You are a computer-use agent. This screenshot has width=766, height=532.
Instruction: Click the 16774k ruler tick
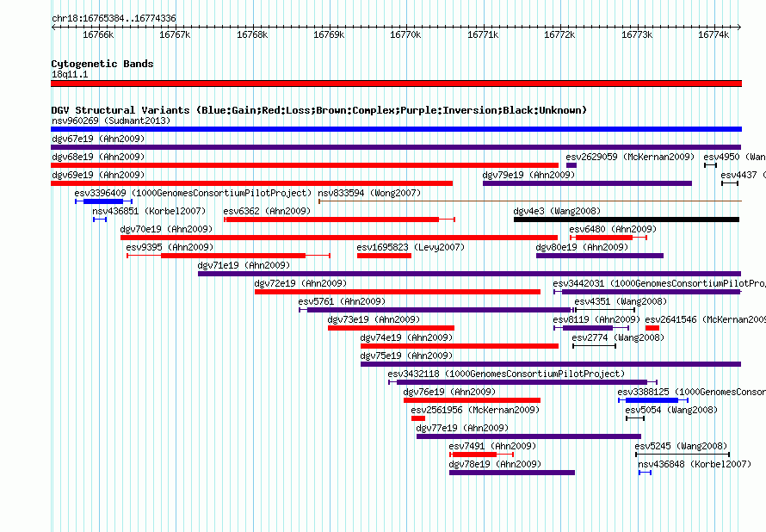[713, 34]
